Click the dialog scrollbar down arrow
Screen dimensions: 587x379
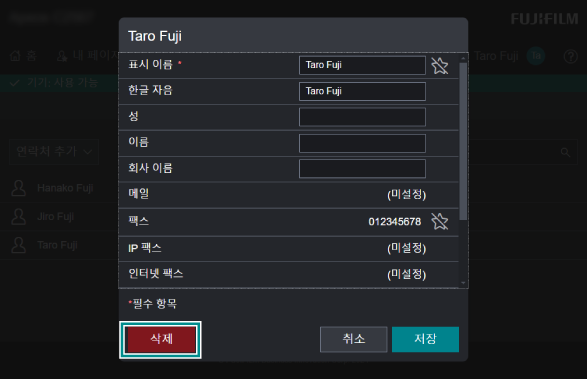click(463, 283)
